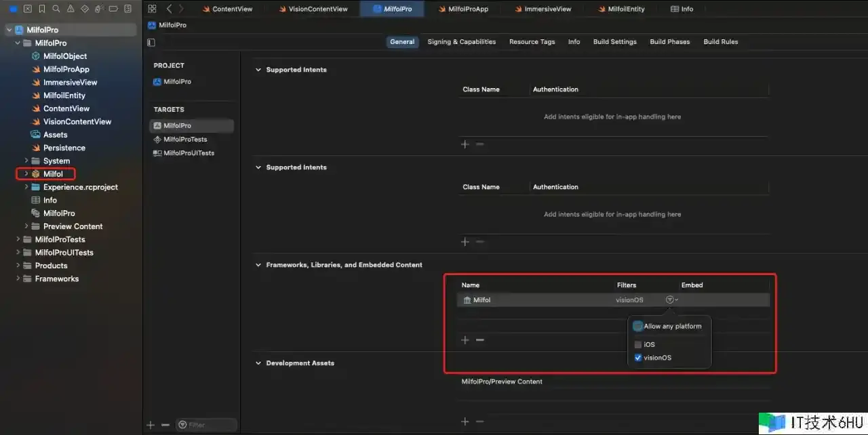Switch to the MilfolProApp editor tab
Viewport: 868px width, 435px height.
[x=463, y=9]
